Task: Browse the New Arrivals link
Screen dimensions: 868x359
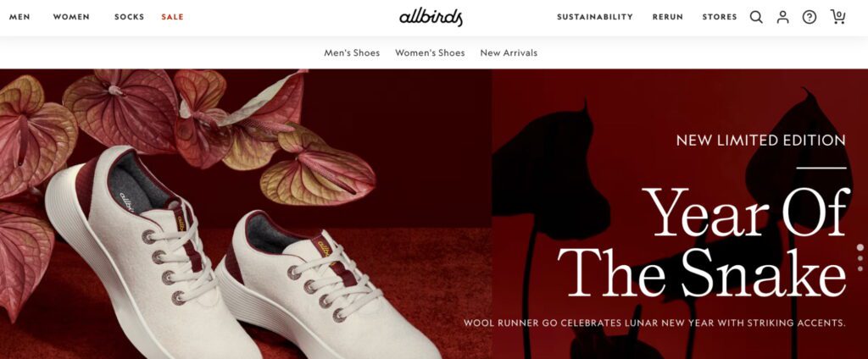Action: click(509, 53)
